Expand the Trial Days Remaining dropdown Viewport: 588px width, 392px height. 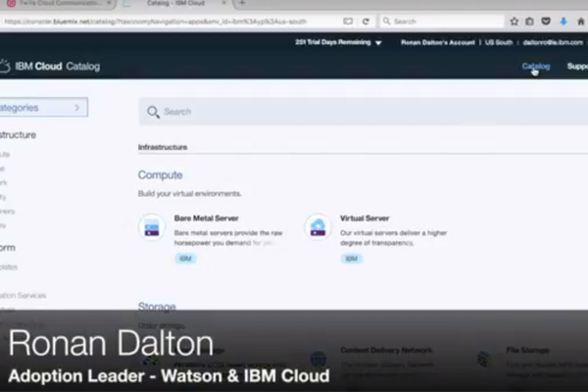pos(378,43)
